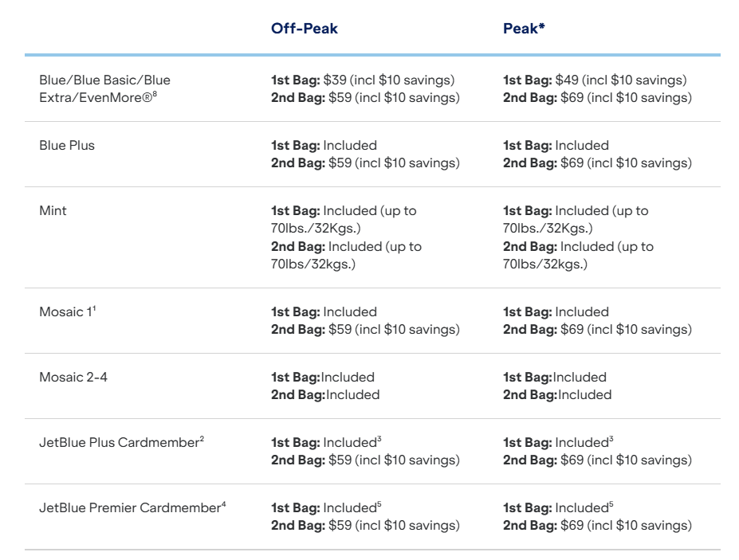Screen dimensions: 739x560
Task: Click footnote 5 in Peak Premier Cardmember cell
Action: 611,505
